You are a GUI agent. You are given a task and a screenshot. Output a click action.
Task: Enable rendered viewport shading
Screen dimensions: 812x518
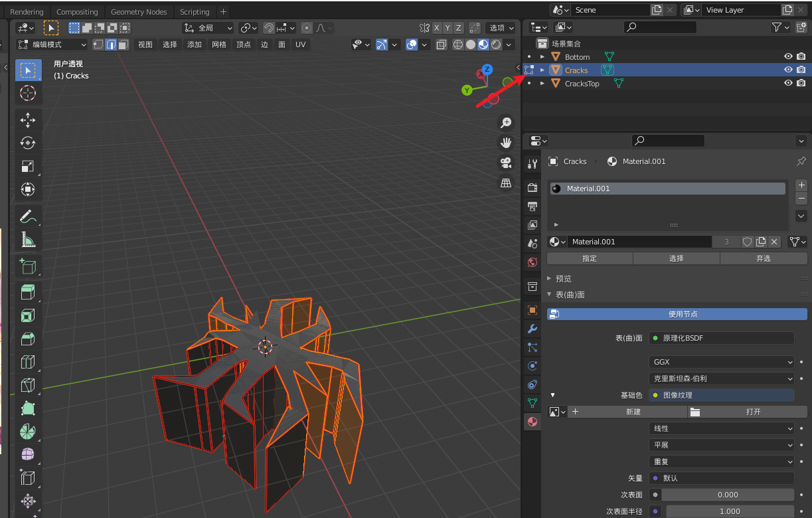tap(495, 44)
